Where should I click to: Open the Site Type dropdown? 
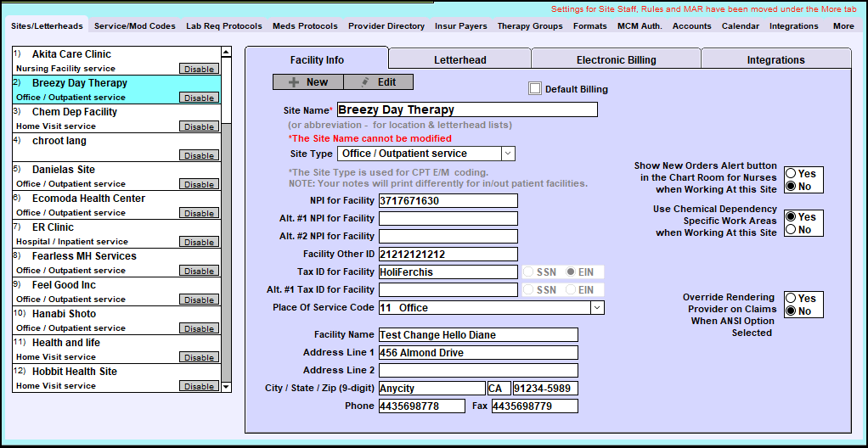tap(507, 154)
